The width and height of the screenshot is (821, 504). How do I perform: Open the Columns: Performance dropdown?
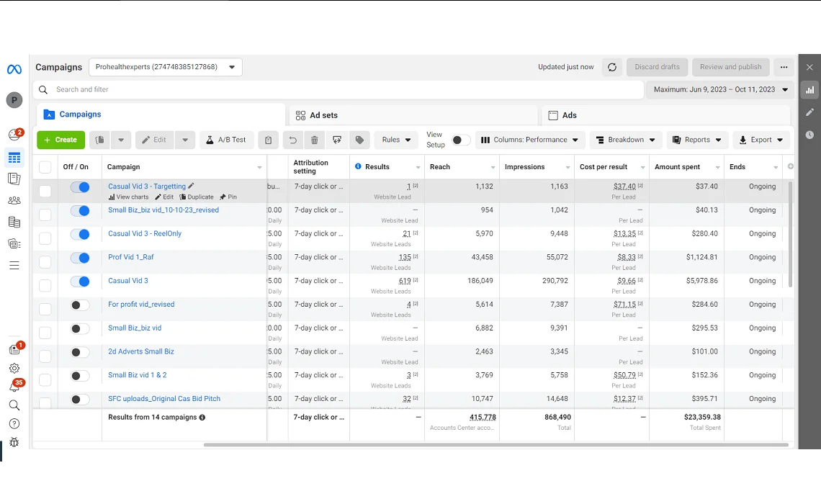[x=529, y=140]
